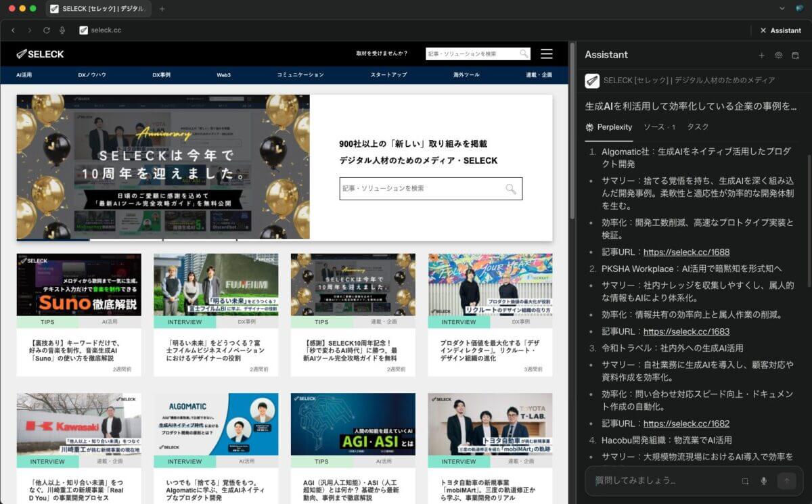Open the Assistant in a separate window via its icon

tap(795, 55)
